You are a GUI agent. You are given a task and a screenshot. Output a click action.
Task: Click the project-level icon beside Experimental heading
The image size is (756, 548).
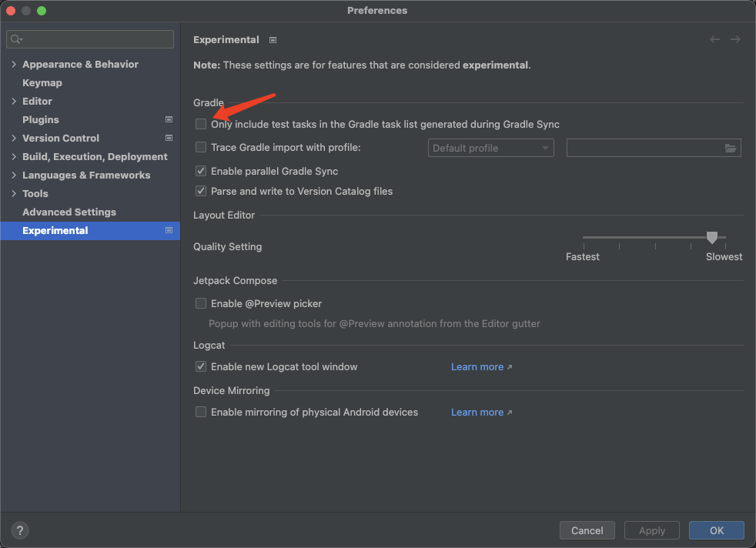click(x=273, y=40)
